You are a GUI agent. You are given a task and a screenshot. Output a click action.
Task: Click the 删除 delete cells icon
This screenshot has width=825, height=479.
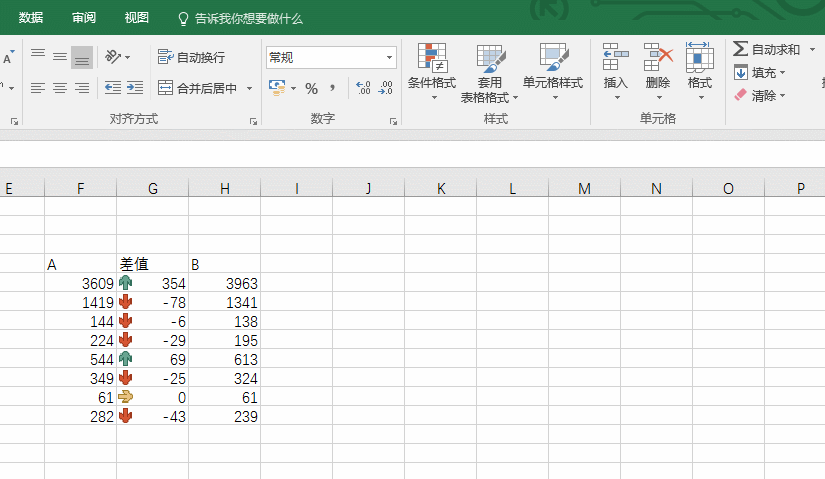(x=658, y=59)
